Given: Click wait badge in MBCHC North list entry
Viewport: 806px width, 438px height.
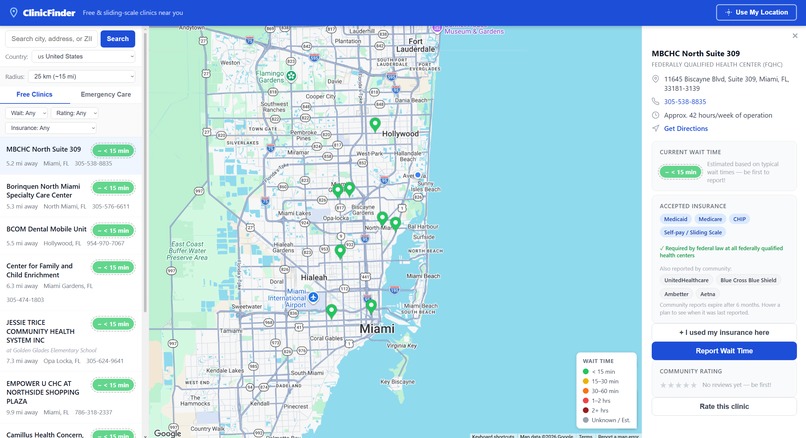Looking at the screenshot, I should pos(114,151).
